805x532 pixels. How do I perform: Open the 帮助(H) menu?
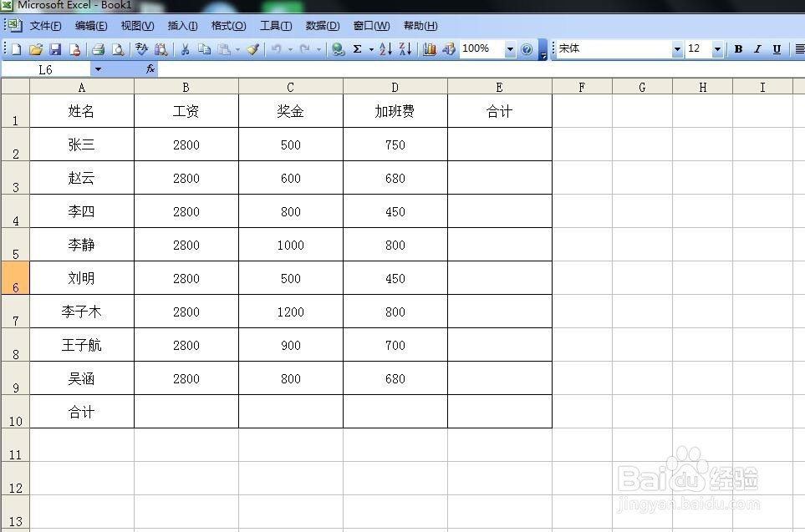[420, 26]
